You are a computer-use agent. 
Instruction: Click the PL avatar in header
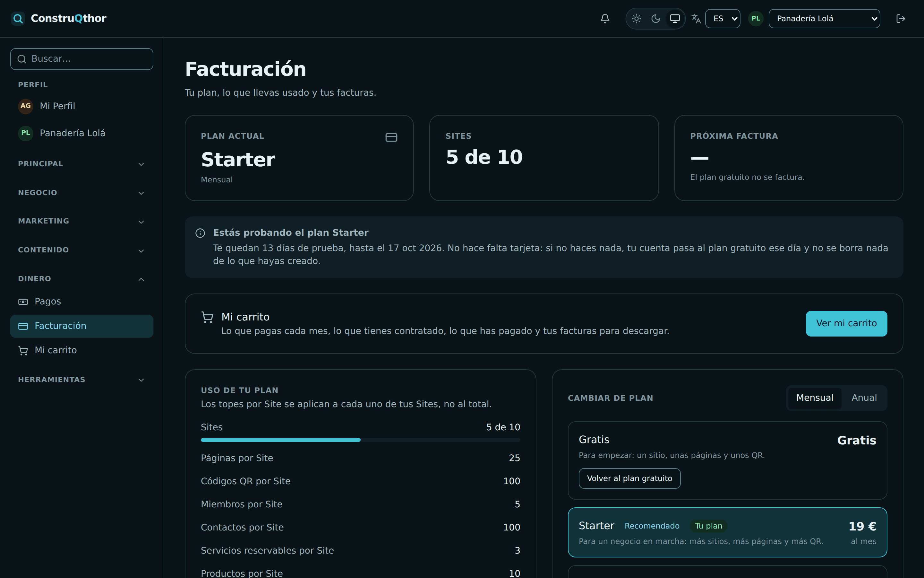tap(755, 18)
